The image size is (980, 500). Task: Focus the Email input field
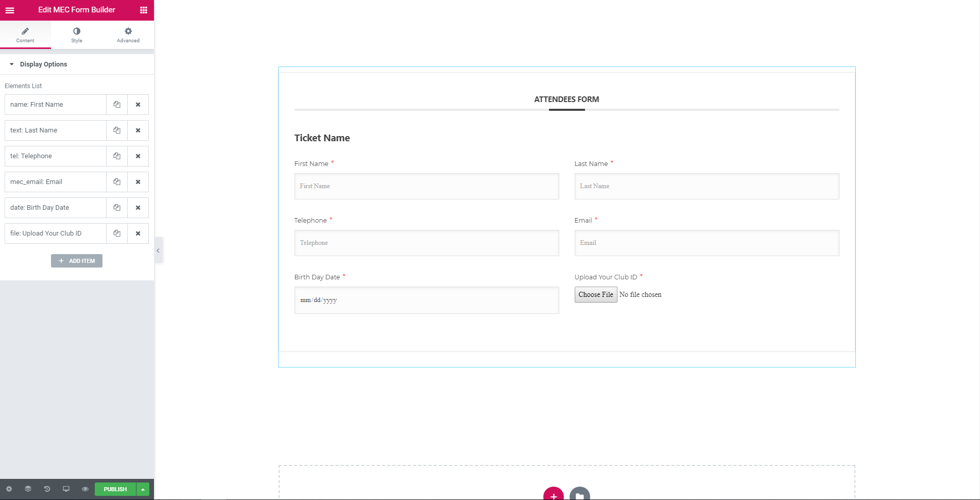click(x=707, y=243)
